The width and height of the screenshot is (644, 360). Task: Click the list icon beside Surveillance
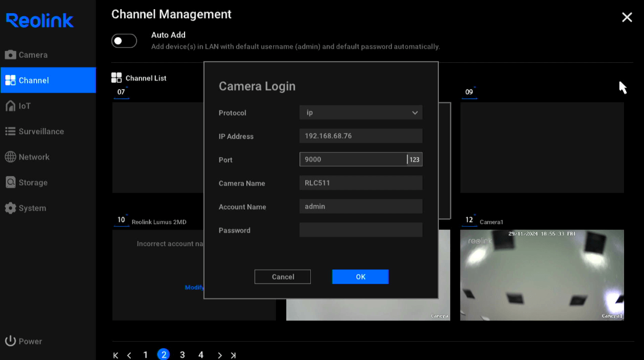pos(10,131)
